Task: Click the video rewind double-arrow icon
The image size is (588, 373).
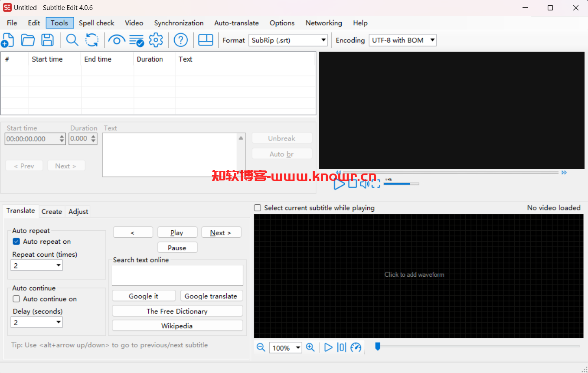Action: 338,172
